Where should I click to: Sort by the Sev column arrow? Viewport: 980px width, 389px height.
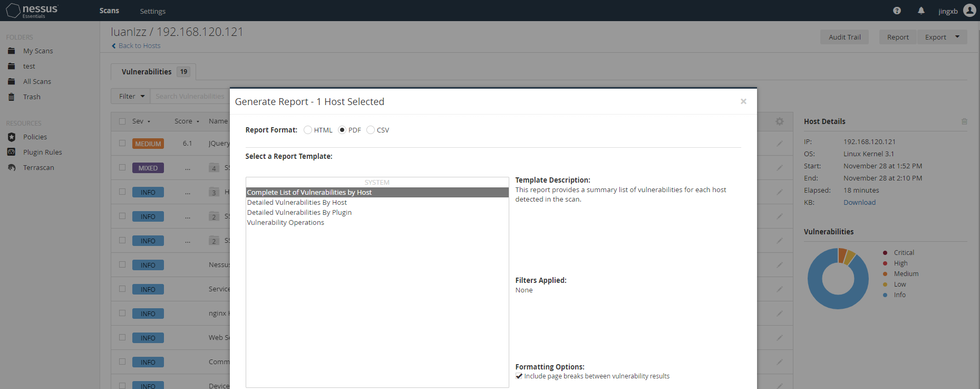(149, 121)
